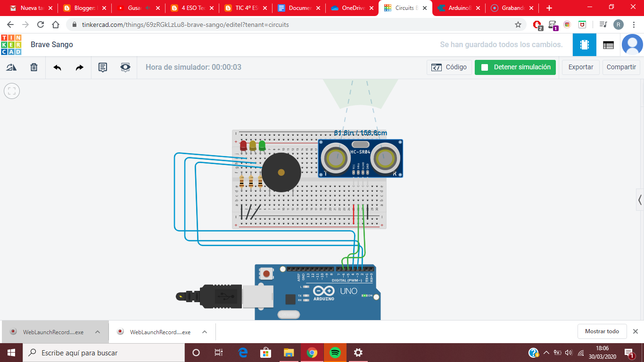This screenshot has width=644, height=362.
Task: Click the trash delete icon
Action: click(x=34, y=67)
